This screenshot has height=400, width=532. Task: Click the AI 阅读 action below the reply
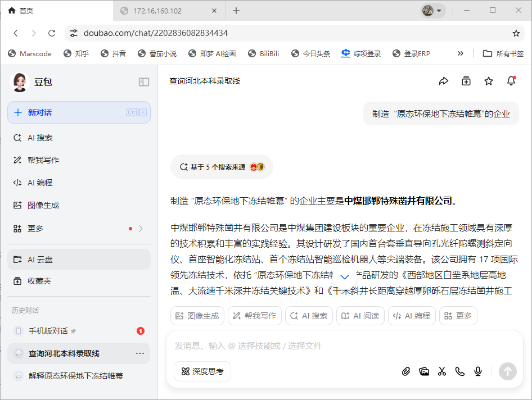[360, 316]
